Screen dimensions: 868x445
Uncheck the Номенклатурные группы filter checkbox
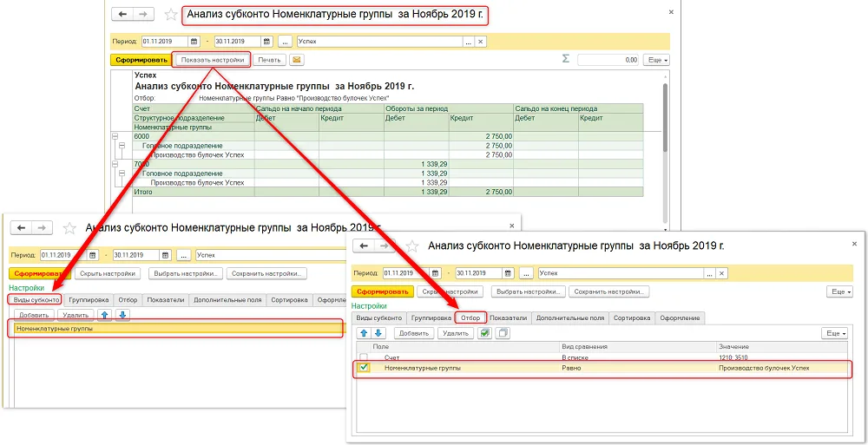click(x=363, y=368)
